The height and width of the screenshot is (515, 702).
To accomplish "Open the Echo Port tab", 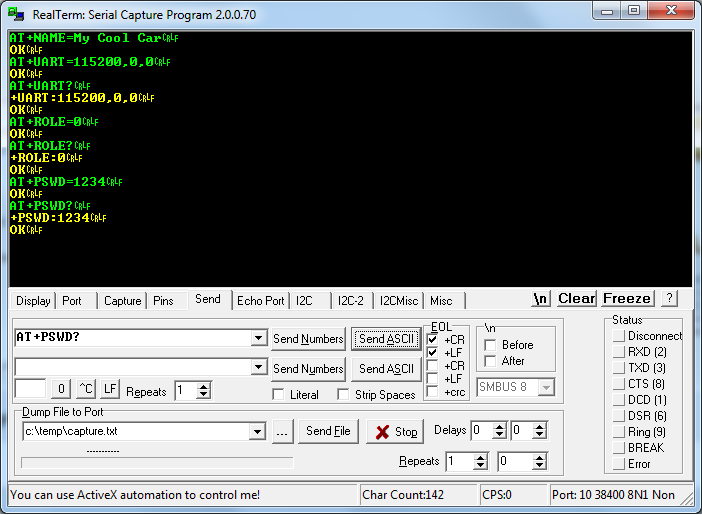I will point(260,300).
